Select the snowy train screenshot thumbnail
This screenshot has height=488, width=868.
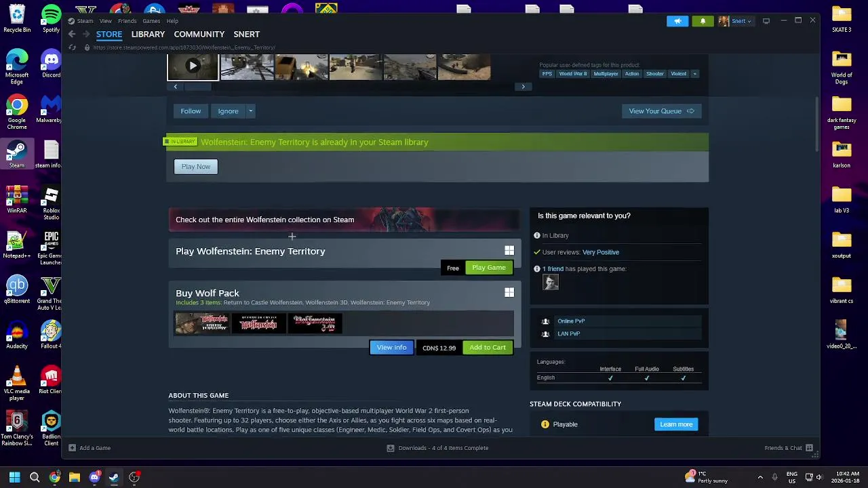tap(247, 66)
